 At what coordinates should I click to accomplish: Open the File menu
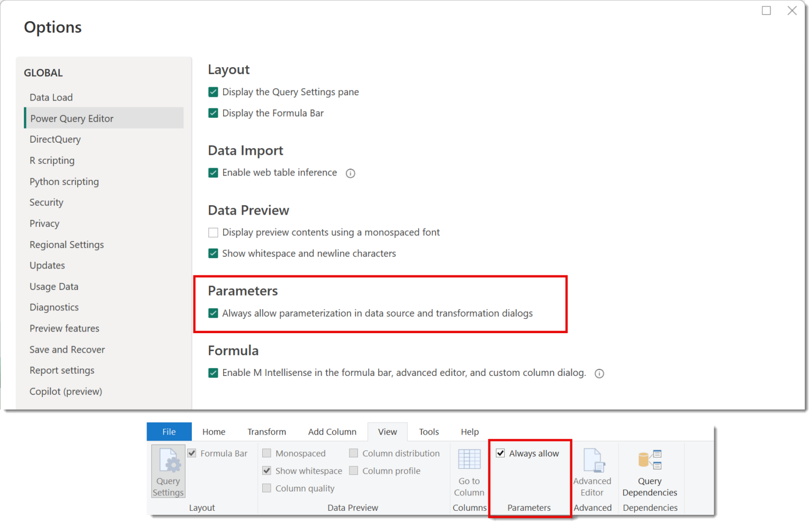[169, 431]
